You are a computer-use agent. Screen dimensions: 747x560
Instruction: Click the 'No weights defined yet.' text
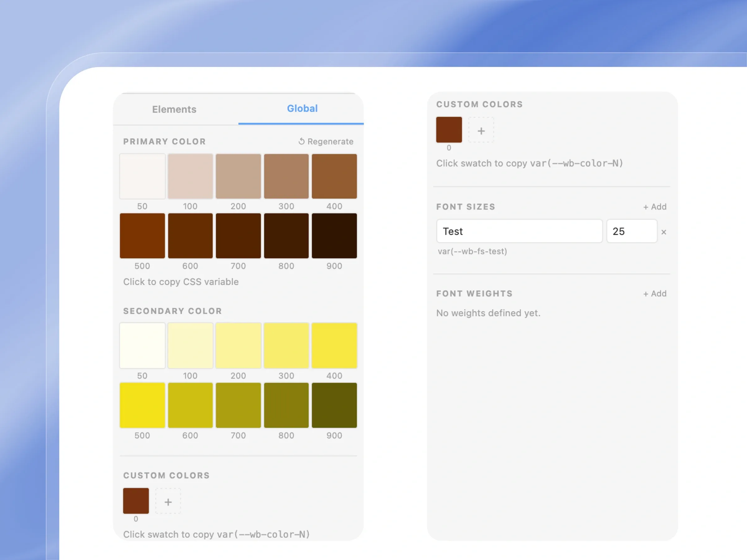[x=488, y=313]
